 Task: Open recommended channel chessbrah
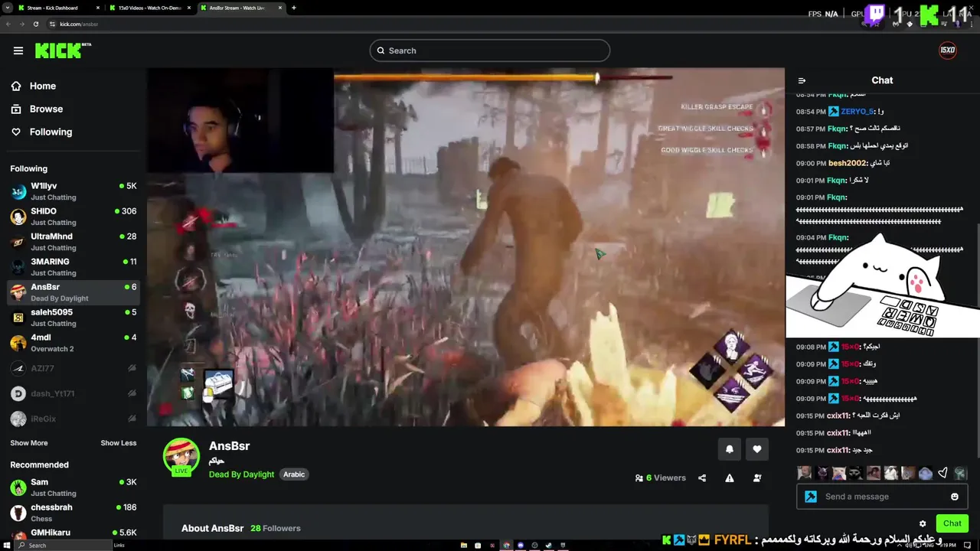(x=73, y=513)
